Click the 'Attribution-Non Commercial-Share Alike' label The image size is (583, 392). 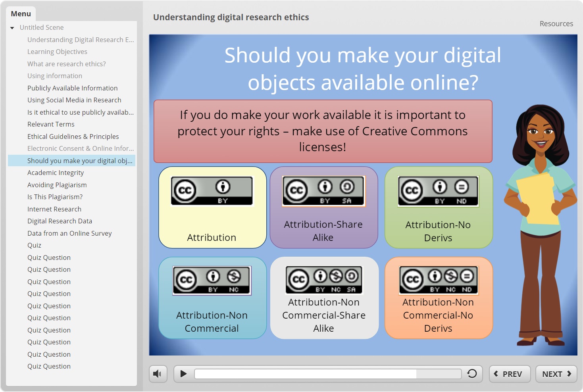point(324,315)
